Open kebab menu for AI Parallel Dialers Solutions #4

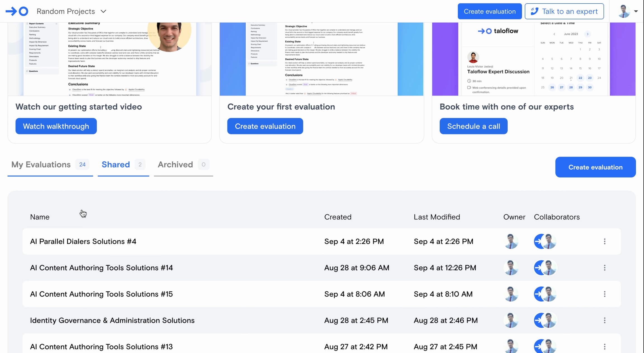[x=604, y=241]
